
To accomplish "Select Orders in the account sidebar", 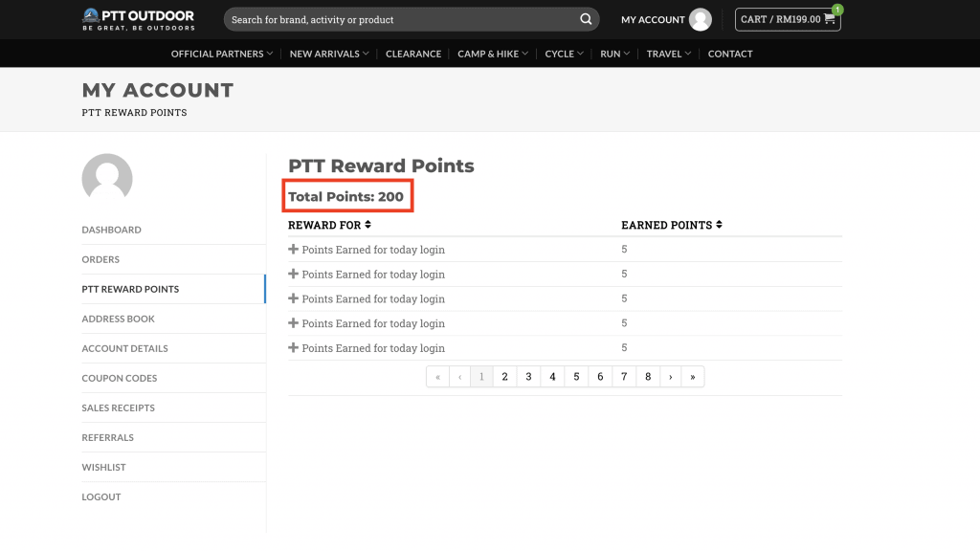I will [x=100, y=259].
